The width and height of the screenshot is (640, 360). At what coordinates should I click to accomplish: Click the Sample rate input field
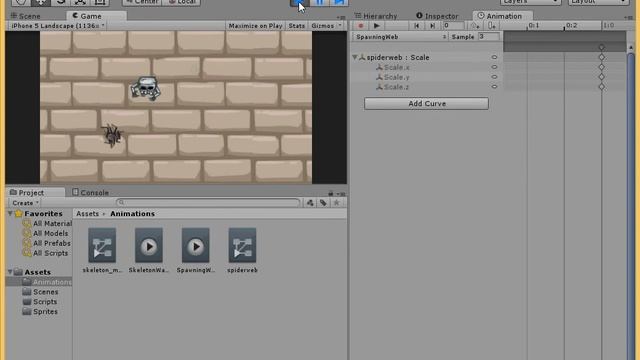tap(489, 37)
